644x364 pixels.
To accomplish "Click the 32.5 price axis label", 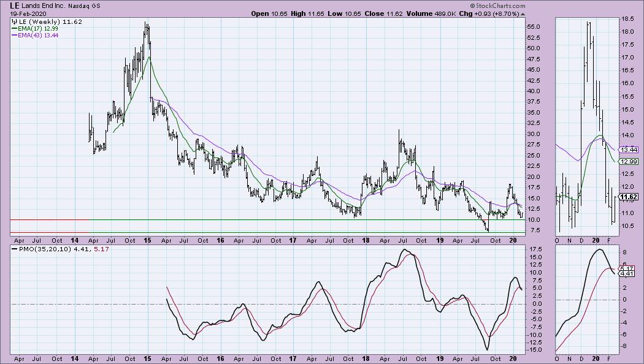I will [533, 123].
